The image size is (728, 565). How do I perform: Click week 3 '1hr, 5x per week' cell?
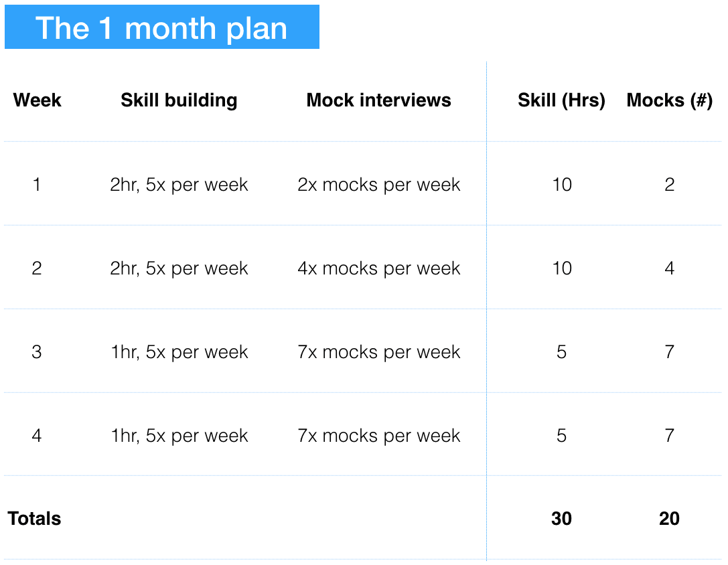tap(179, 352)
